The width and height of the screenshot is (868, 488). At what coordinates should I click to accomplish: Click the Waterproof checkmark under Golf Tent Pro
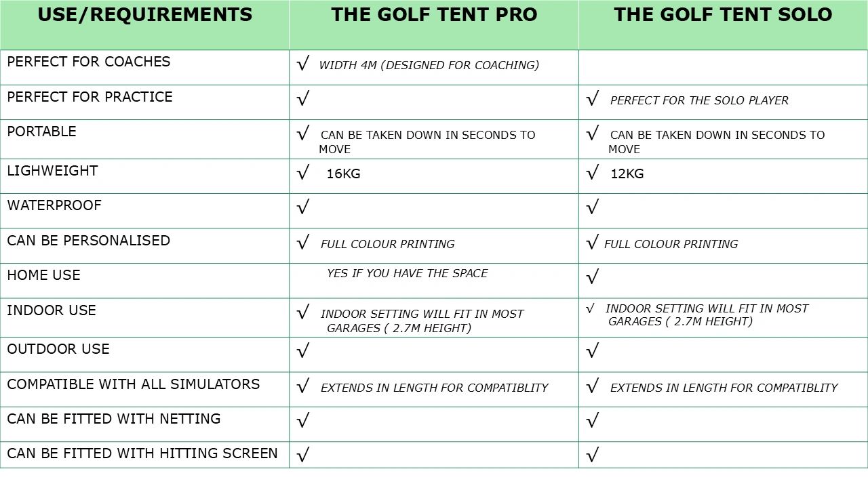pyautogui.click(x=303, y=207)
